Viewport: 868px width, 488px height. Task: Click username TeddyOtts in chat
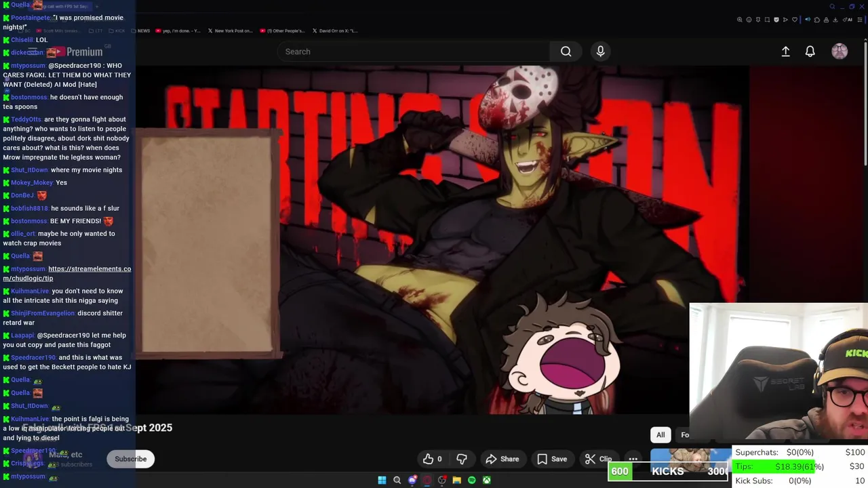26,119
